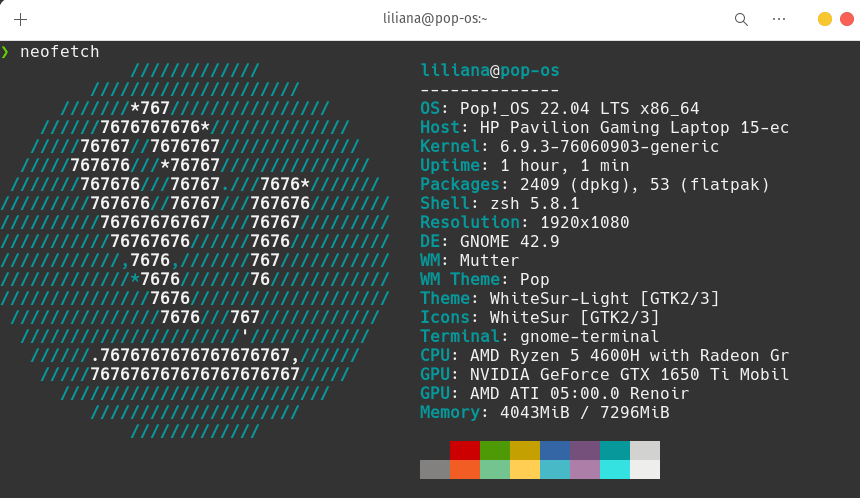860x498 pixels.
Task: Click the Theme line WhiteSur-Light
Action: tap(569, 298)
